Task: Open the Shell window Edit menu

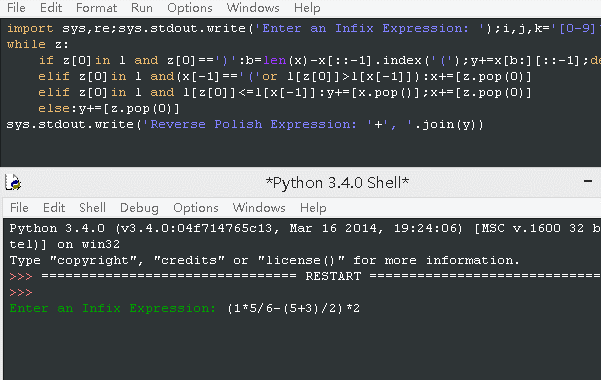Action: [54, 207]
